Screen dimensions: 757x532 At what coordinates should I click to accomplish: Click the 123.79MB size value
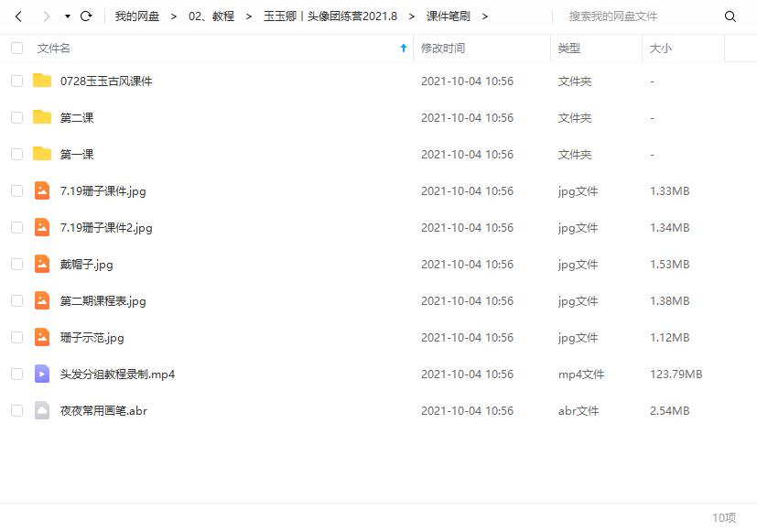676,375
